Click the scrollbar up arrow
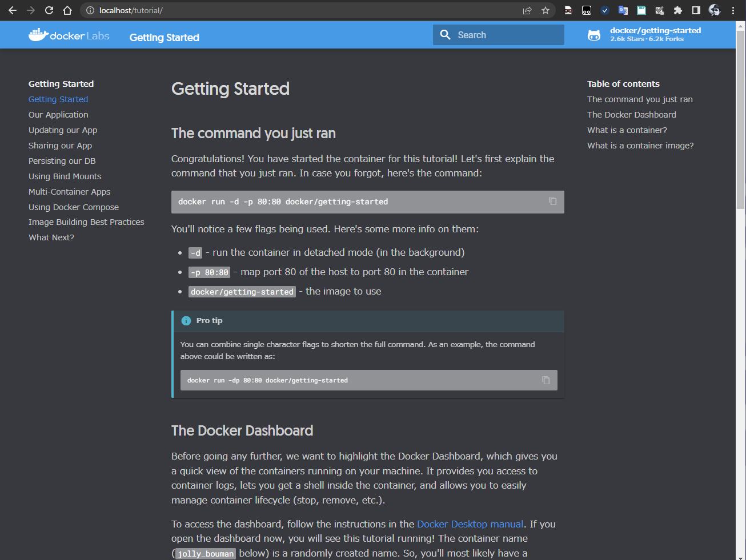 (740, 26)
